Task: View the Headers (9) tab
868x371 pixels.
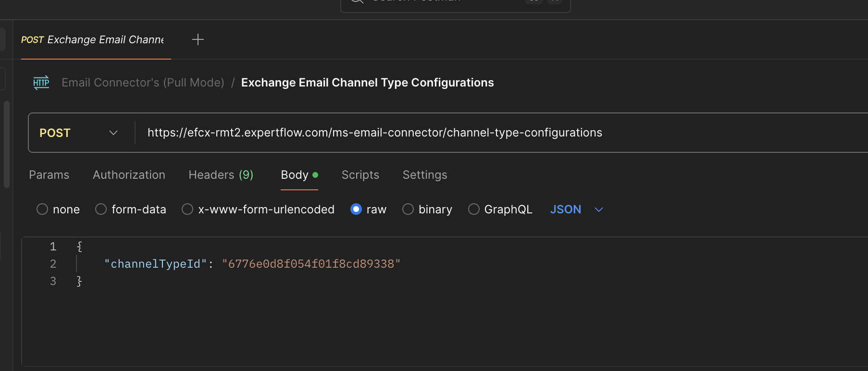Action: point(221,175)
